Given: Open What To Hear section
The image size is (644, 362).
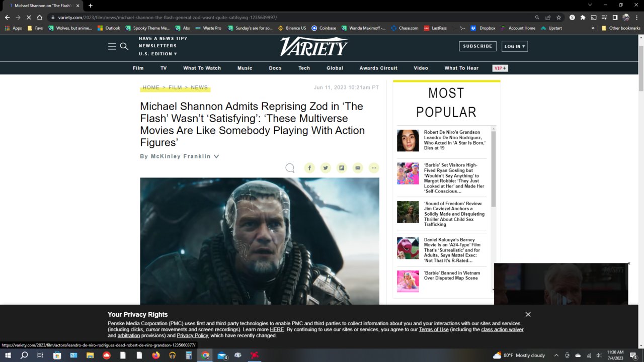Looking at the screenshot, I should [461, 68].
